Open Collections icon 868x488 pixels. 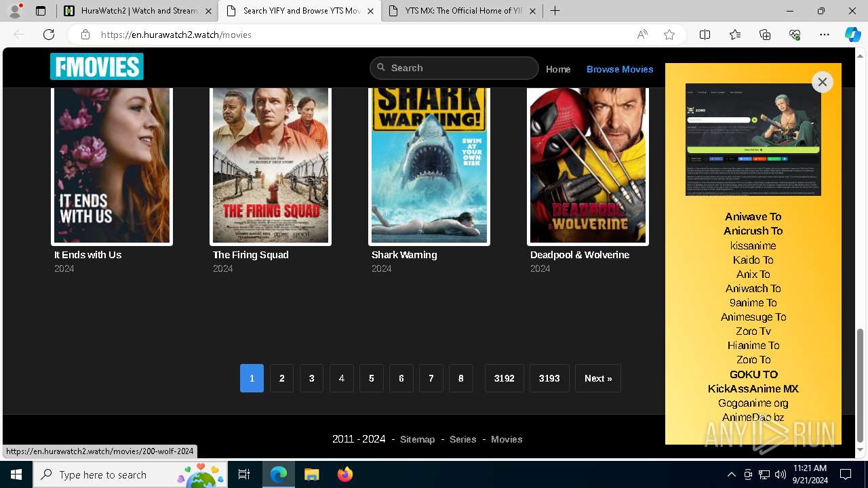coord(765,35)
